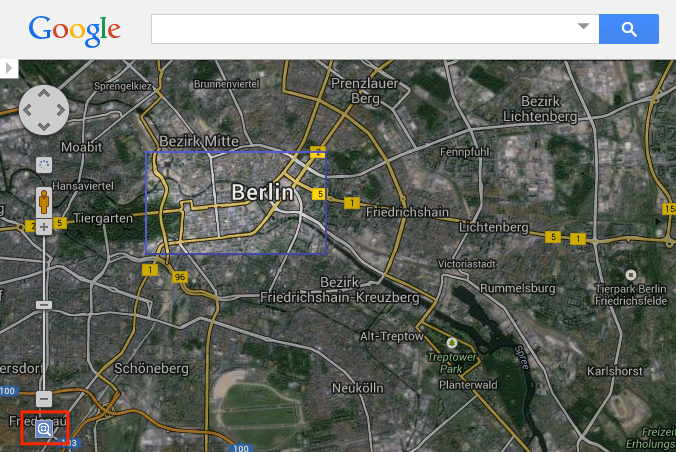Zoom in with the plus button
Image resolution: width=676 pixels, height=452 pixels.
[44, 227]
